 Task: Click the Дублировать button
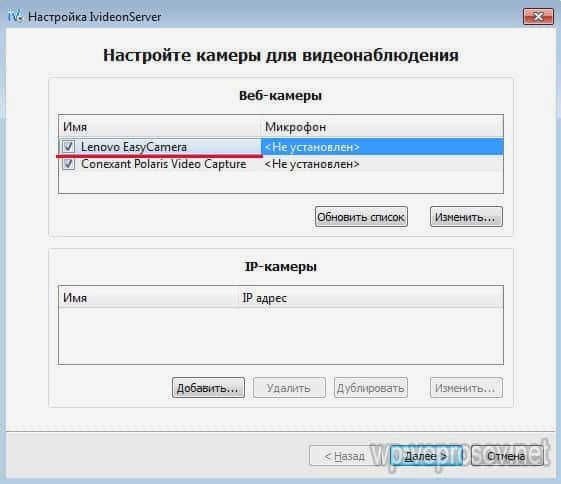pos(371,387)
